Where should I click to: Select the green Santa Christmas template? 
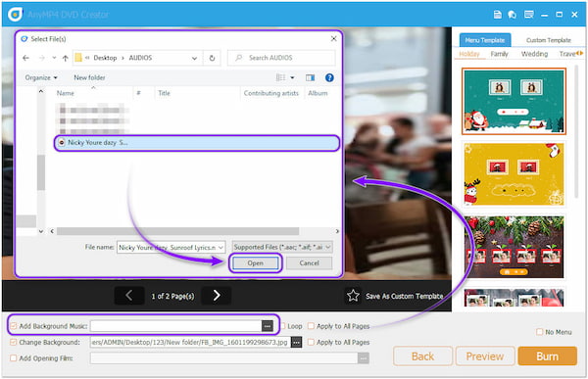(514, 101)
